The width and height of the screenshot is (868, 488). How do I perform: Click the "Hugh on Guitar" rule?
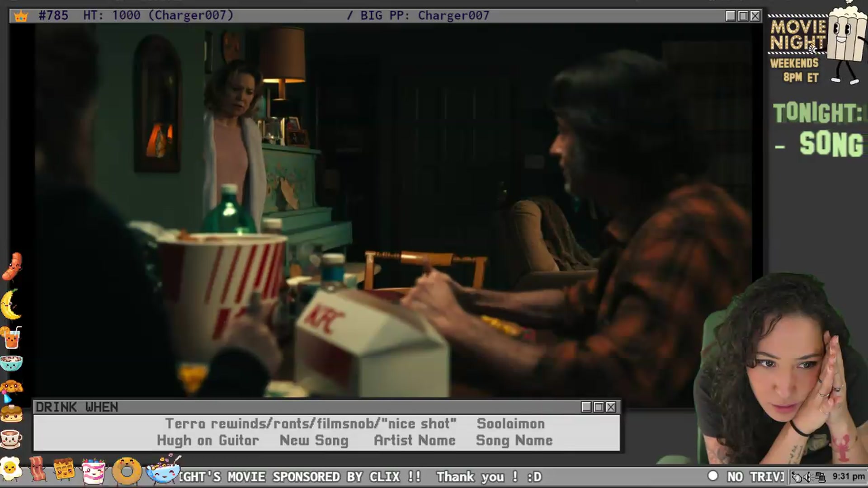(x=208, y=441)
